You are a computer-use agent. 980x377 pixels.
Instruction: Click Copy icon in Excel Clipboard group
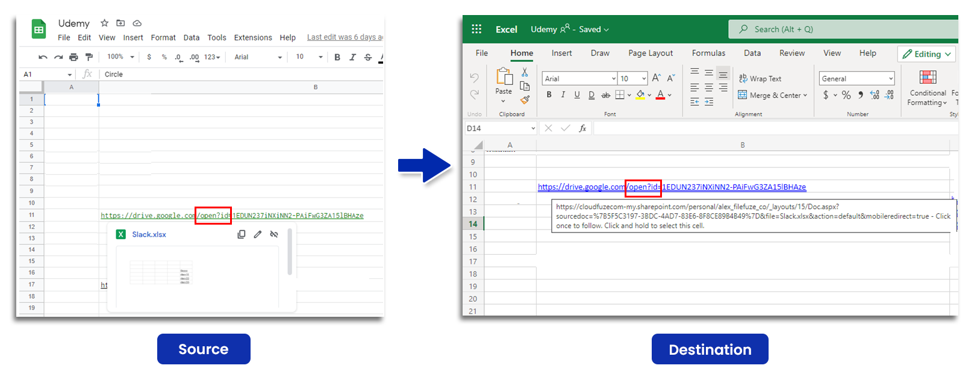[525, 86]
